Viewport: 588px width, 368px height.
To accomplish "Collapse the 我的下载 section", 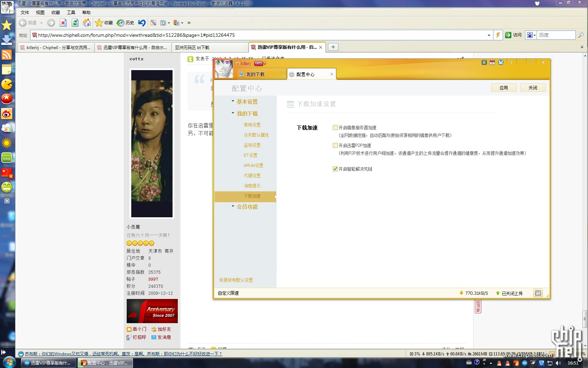I will click(233, 113).
